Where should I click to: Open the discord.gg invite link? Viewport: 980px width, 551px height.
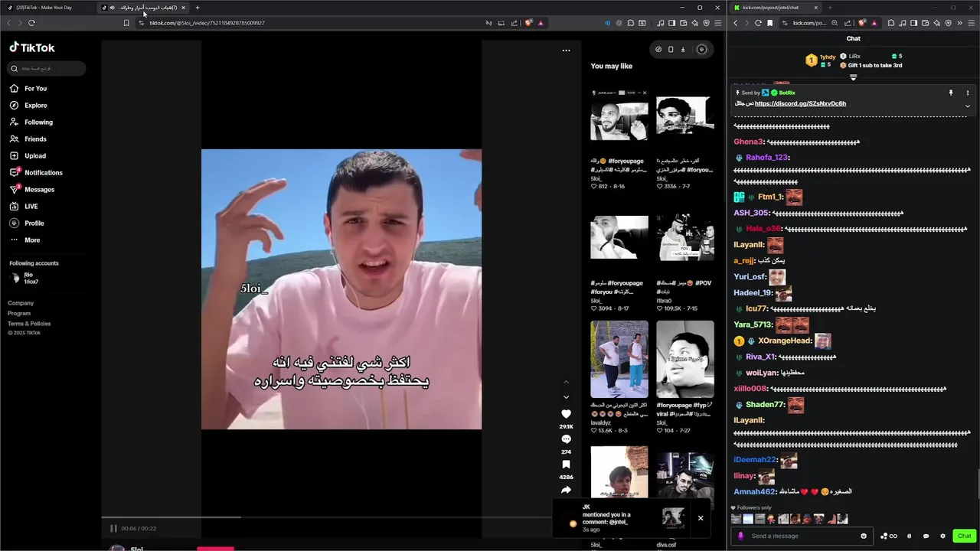(x=800, y=103)
